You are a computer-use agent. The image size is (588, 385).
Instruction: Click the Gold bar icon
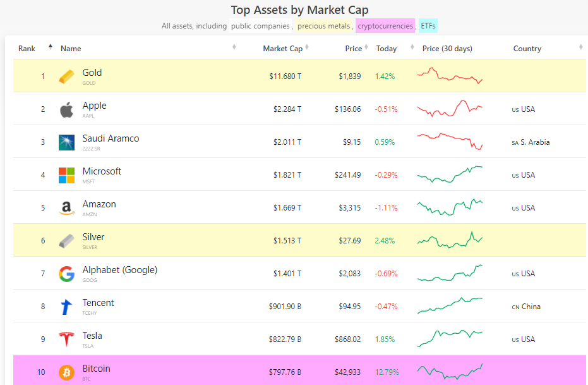(x=66, y=76)
